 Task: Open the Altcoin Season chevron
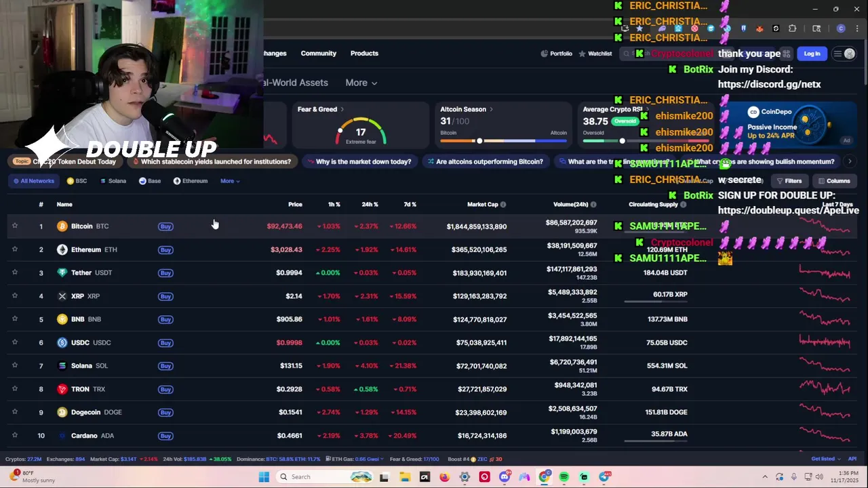(x=491, y=109)
